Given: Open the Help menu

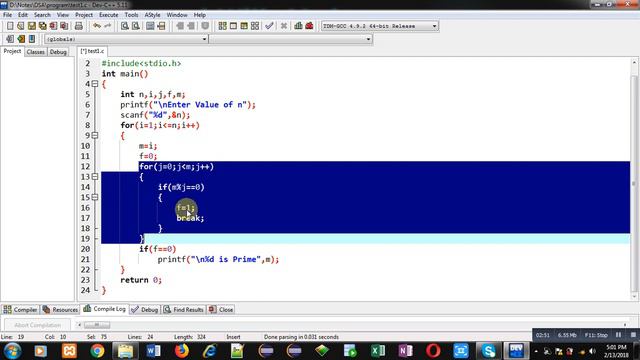Looking at the screenshot, I should (x=199, y=15).
